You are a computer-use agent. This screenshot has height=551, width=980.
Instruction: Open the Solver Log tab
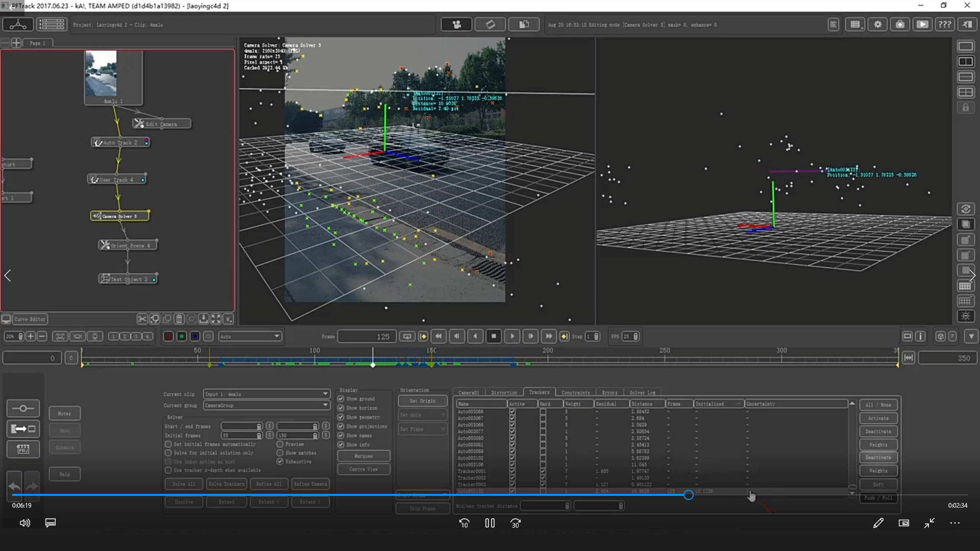pyautogui.click(x=642, y=392)
